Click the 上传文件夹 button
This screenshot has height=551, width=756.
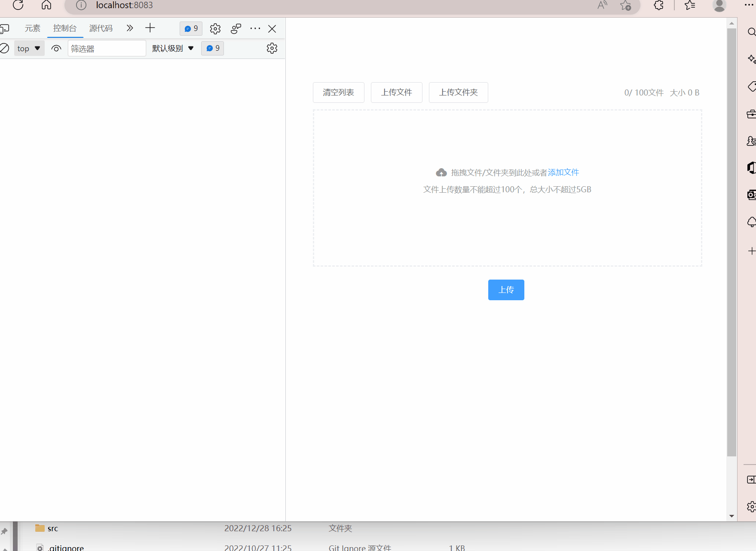point(459,92)
